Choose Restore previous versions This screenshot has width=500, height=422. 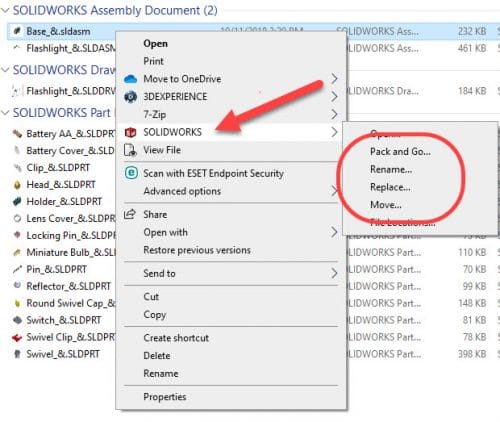tap(197, 250)
